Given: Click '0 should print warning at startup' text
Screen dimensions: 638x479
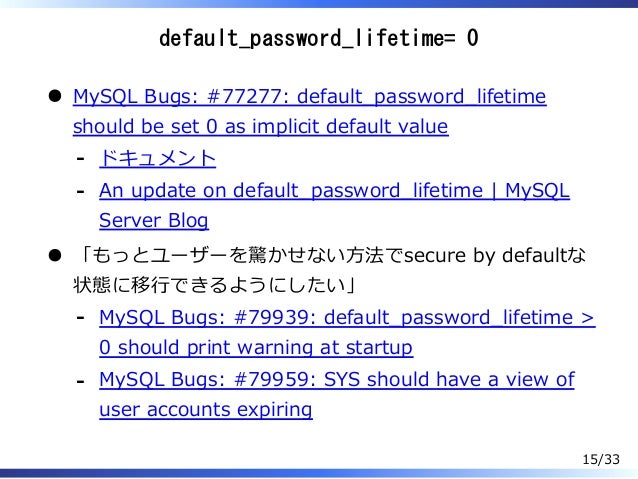Looking at the screenshot, I should 256,348.
